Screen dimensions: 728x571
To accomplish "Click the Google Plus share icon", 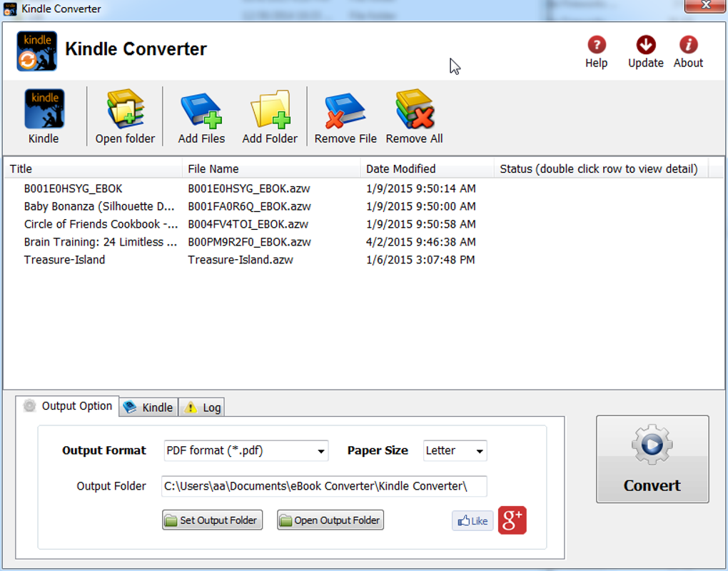I will point(512,520).
